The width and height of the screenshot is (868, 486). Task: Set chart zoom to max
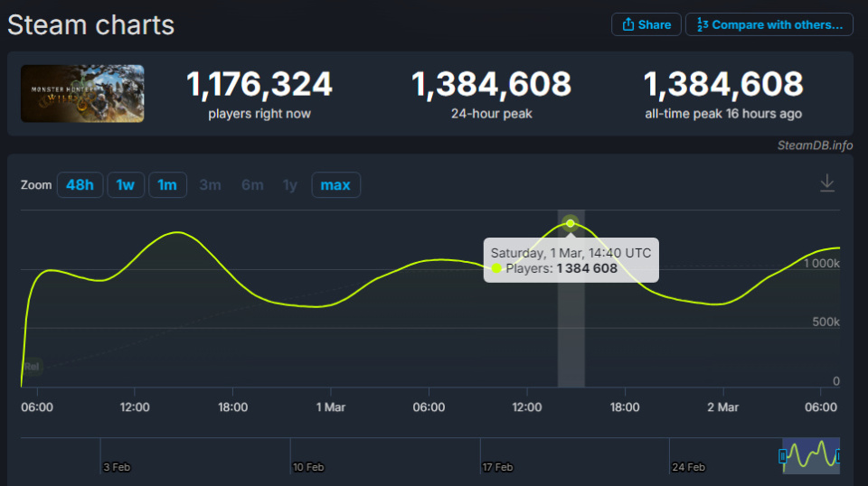click(x=335, y=184)
